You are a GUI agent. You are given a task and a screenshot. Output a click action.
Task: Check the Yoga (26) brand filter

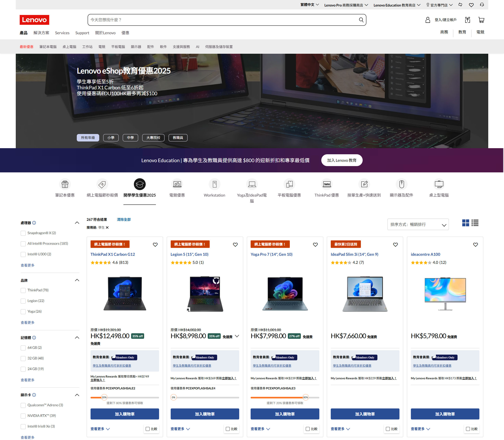[23, 312]
